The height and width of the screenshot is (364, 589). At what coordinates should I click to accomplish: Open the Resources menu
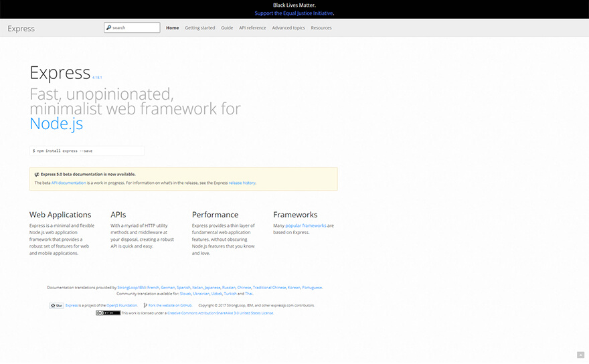[x=321, y=28]
